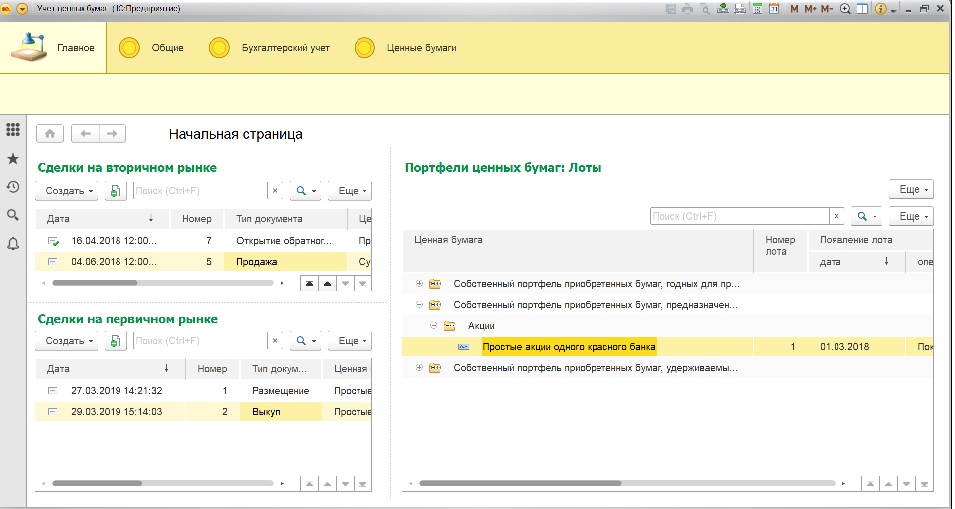Click Создать in secondary market deals
955x509 pixels.
69,191
